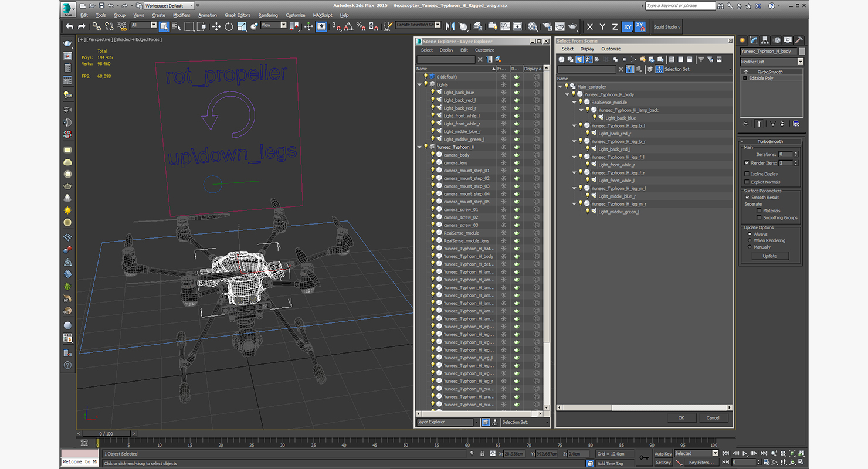Enable Separate by Materials checkbox

point(759,210)
